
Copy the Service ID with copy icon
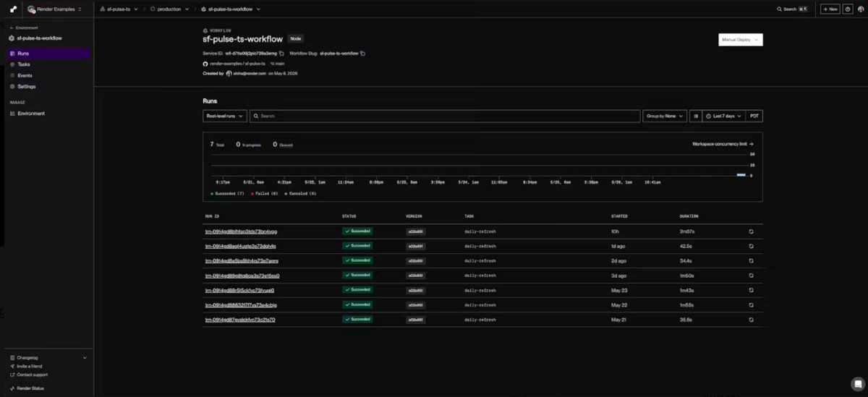click(x=281, y=54)
